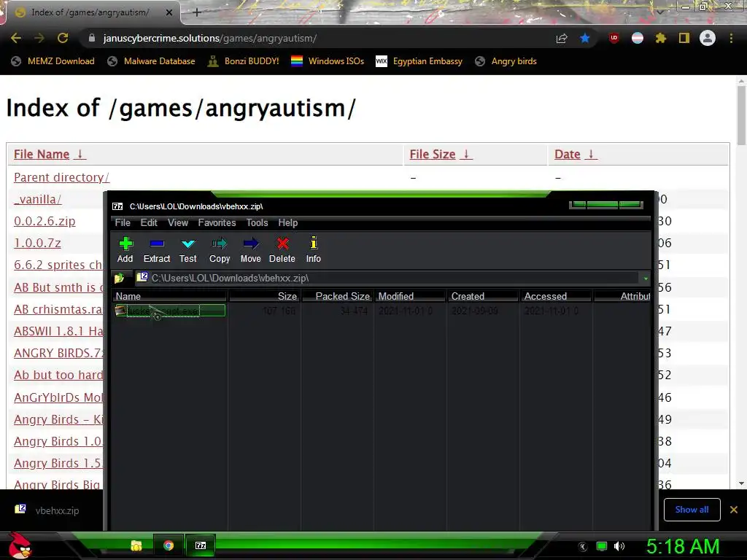Sort by Created column header

point(483,296)
